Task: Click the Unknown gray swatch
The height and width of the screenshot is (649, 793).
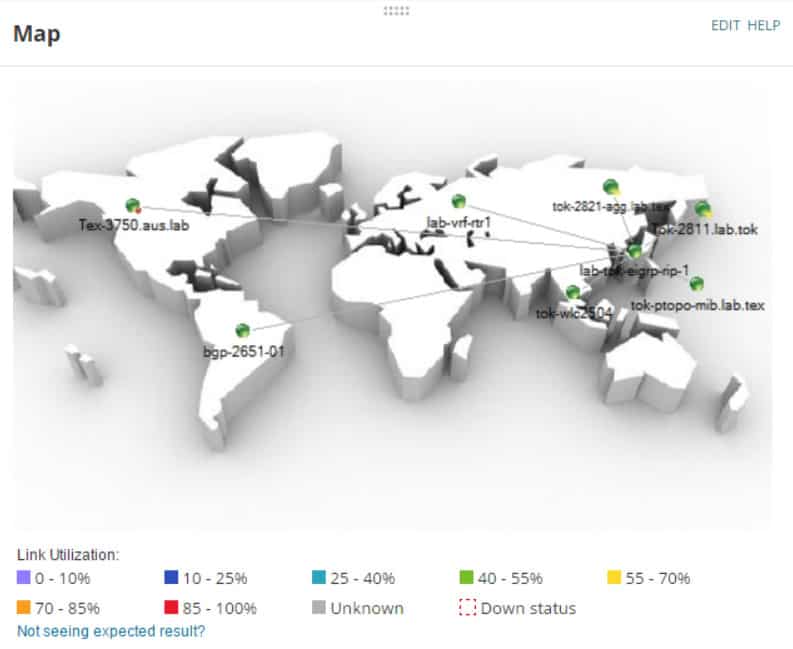Action: click(x=319, y=607)
